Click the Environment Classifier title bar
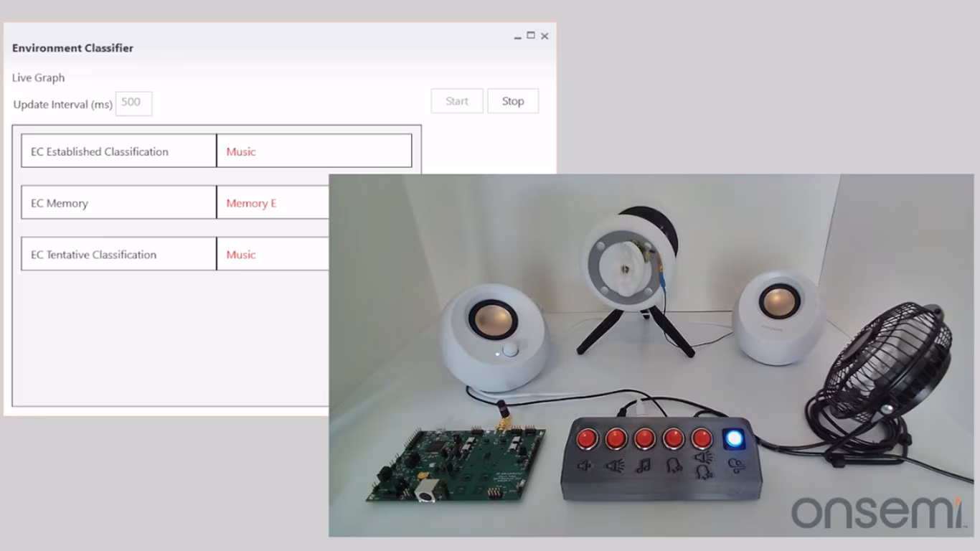Screen dimensions: 980x551 click(x=72, y=47)
